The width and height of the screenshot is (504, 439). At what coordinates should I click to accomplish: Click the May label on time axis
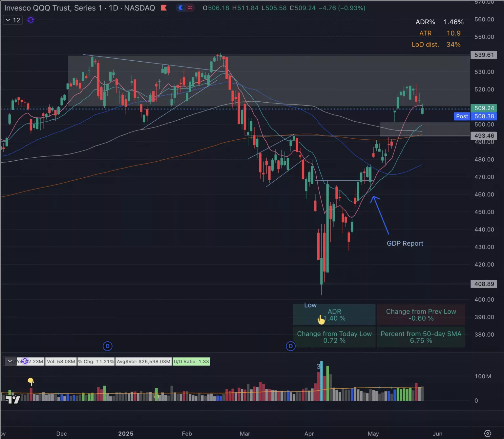point(373,433)
